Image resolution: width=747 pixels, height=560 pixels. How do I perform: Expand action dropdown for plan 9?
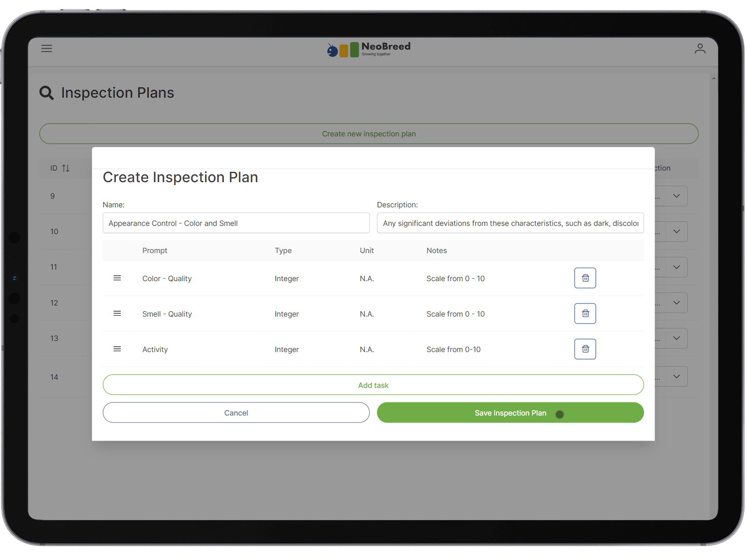tap(676, 196)
